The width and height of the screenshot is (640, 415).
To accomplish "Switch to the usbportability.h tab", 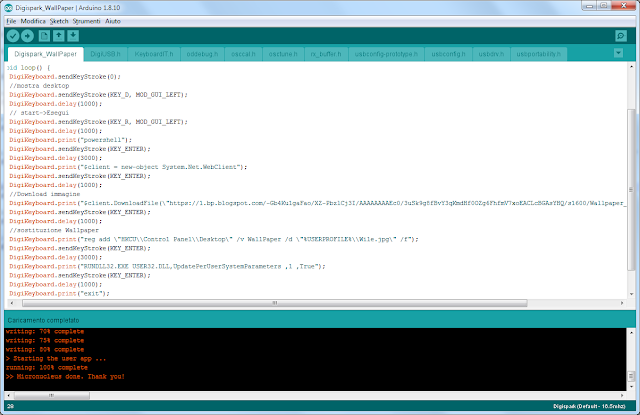I will pos(538,54).
